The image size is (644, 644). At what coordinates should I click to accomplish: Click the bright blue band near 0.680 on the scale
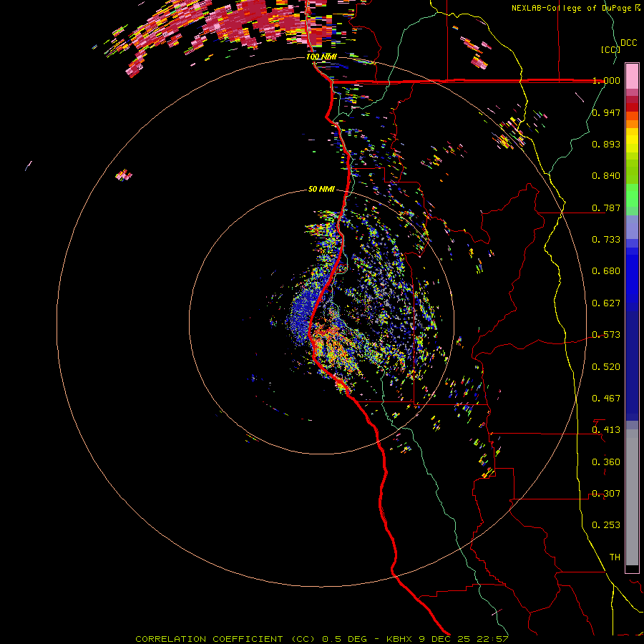[x=632, y=279]
